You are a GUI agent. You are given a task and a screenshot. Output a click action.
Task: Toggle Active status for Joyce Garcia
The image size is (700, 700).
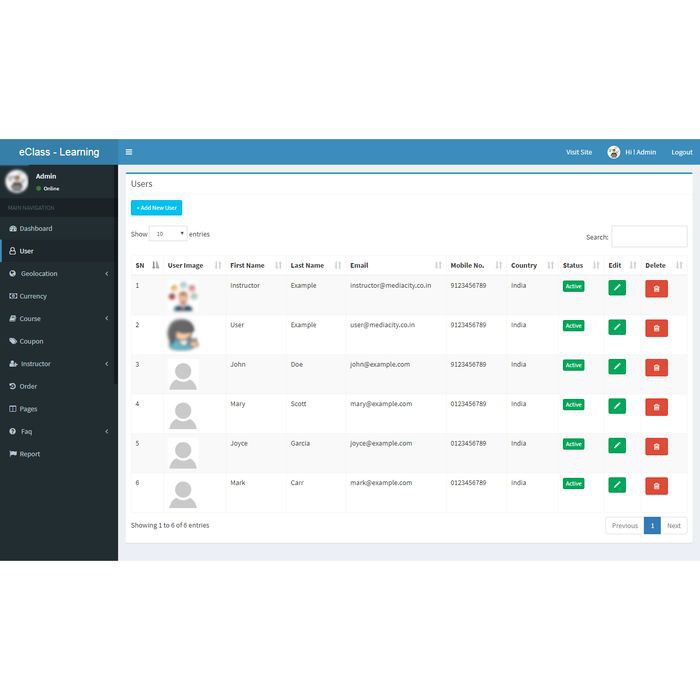573,444
